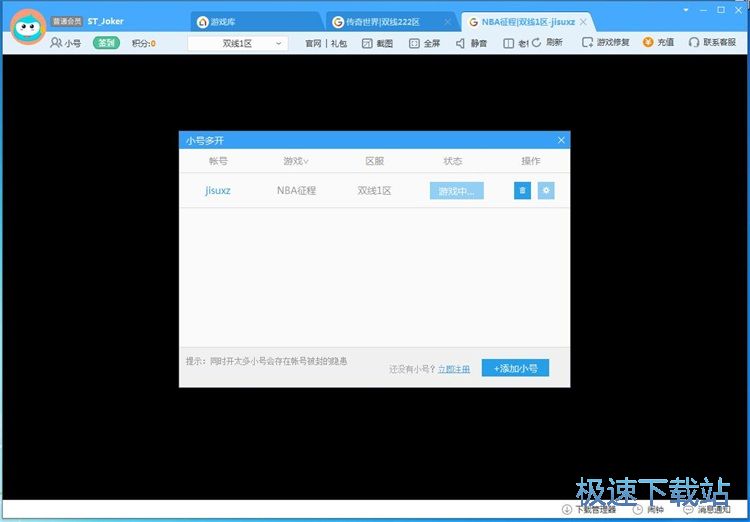
Task: Sort by the 游戏 column dropdown
Action: pyautogui.click(x=296, y=161)
